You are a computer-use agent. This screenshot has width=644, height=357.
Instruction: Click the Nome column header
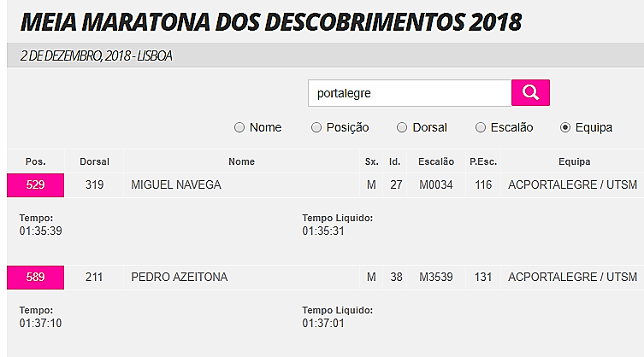coord(241,161)
